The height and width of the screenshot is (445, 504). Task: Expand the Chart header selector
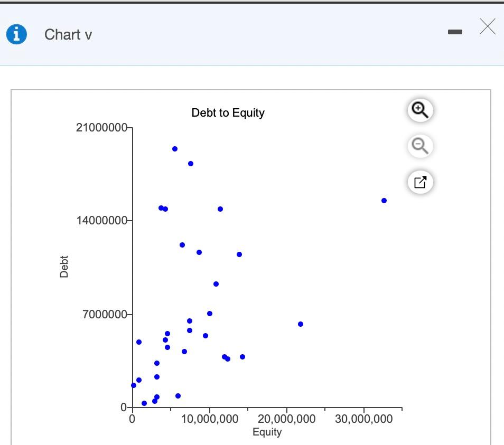point(89,35)
